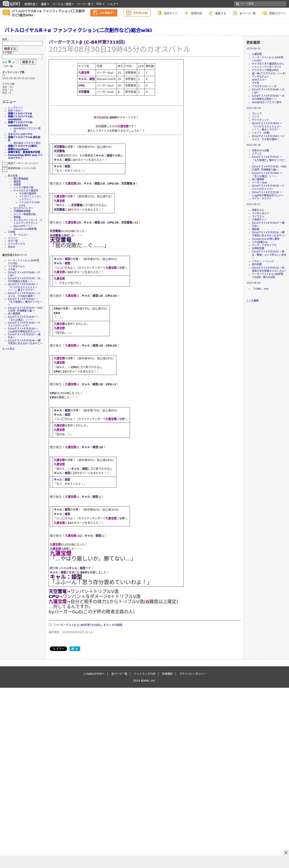Viewport: 289px width, 868px height.
Task: Open アットウィキTOP footer link
Action: [x=145, y=674]
